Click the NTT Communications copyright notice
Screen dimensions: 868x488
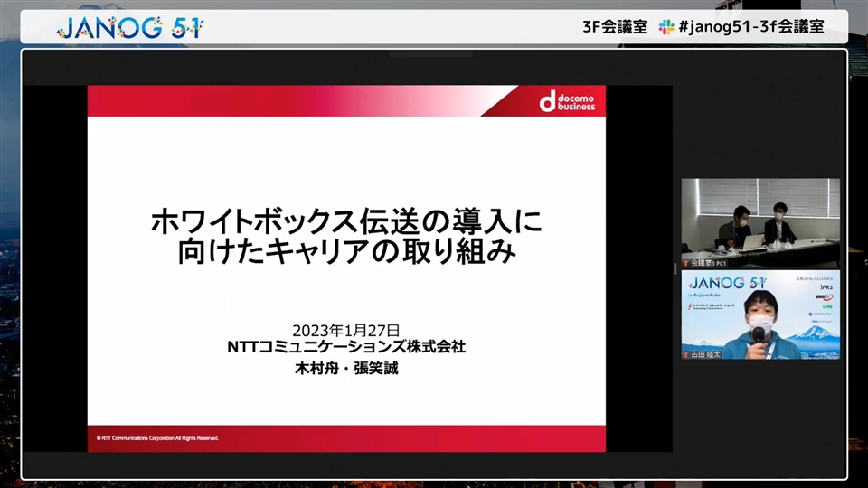pyautogui.click(x=157, y=438)
